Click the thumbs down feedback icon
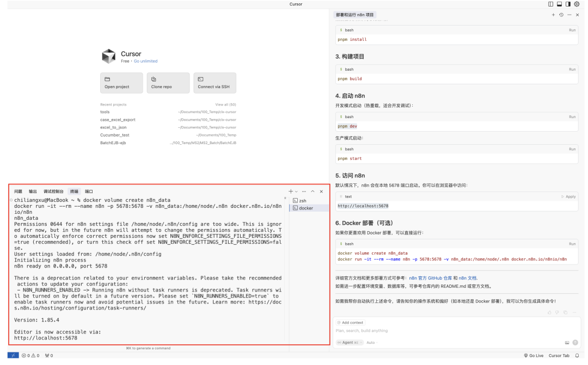 tap(558, 313)
